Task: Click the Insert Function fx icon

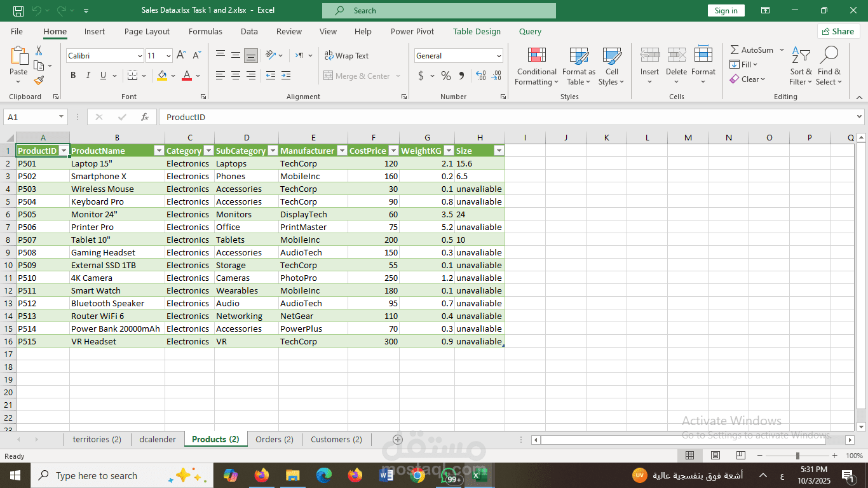Action: pyautogui.click(x=145, y=117)
